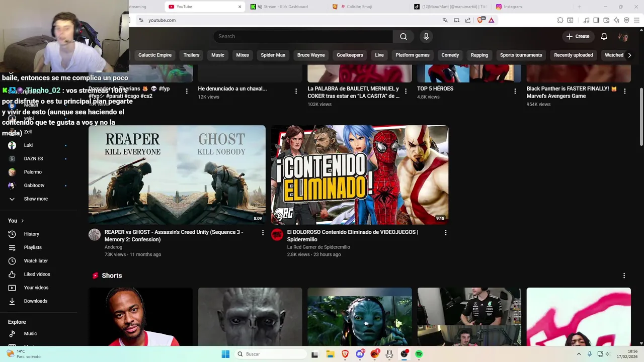
Task: Open the REAPER vs GHOST video title
Action: coord(174,236)
